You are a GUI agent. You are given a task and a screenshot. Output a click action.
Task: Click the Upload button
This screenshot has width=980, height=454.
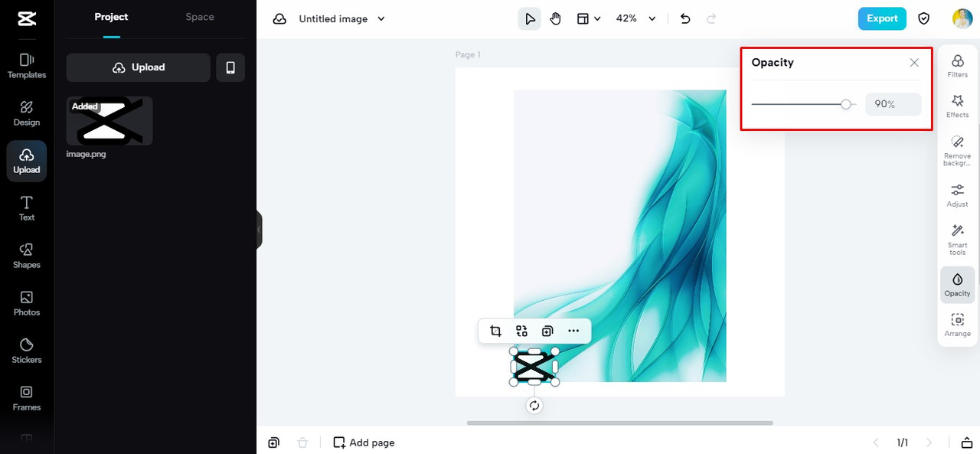(x=139, y=67)
